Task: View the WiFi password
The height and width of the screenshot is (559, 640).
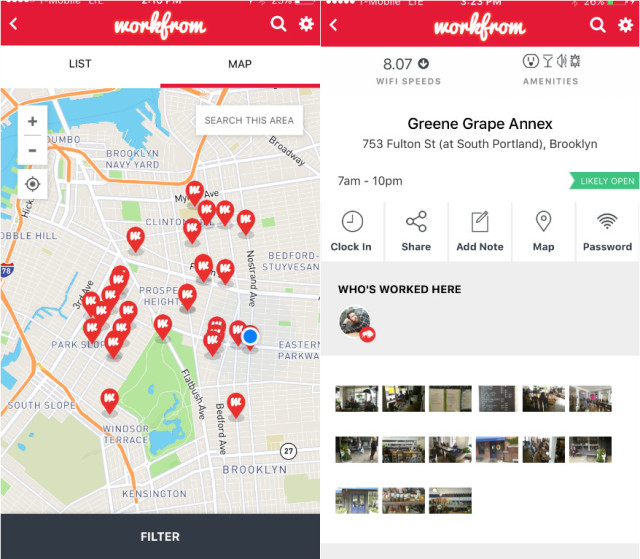Action: [607, 231]
